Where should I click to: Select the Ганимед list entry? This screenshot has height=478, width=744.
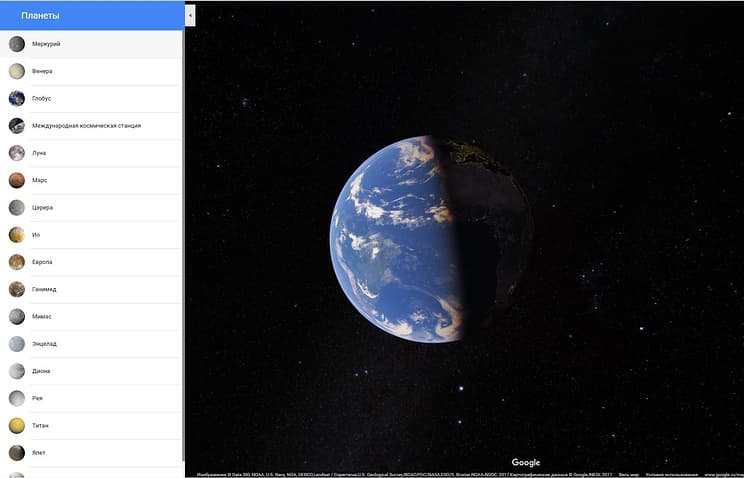tap(91, 289)
